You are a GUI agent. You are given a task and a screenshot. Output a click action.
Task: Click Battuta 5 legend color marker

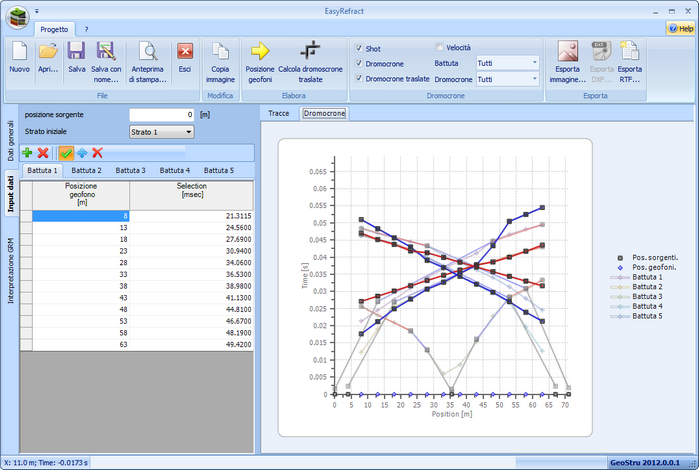click(620, 316)
